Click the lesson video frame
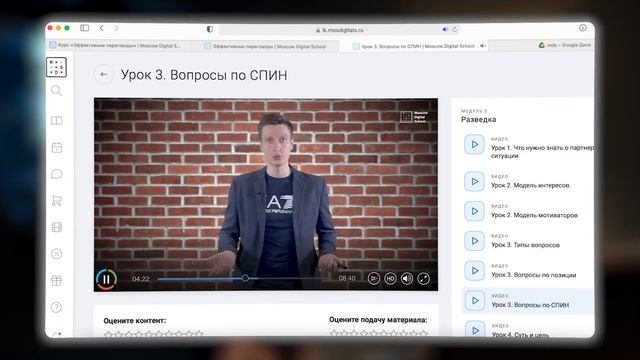 [x=266, y=195]
